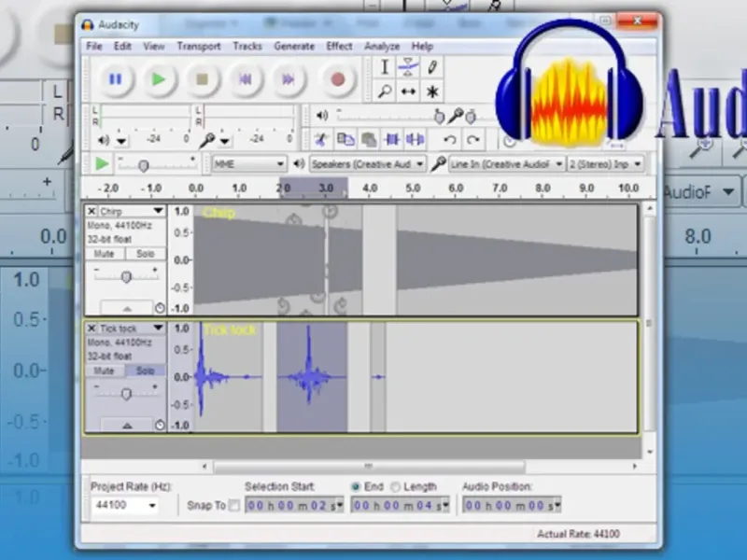
Task: Open the Generate menu
Action: tap(294, 46)
